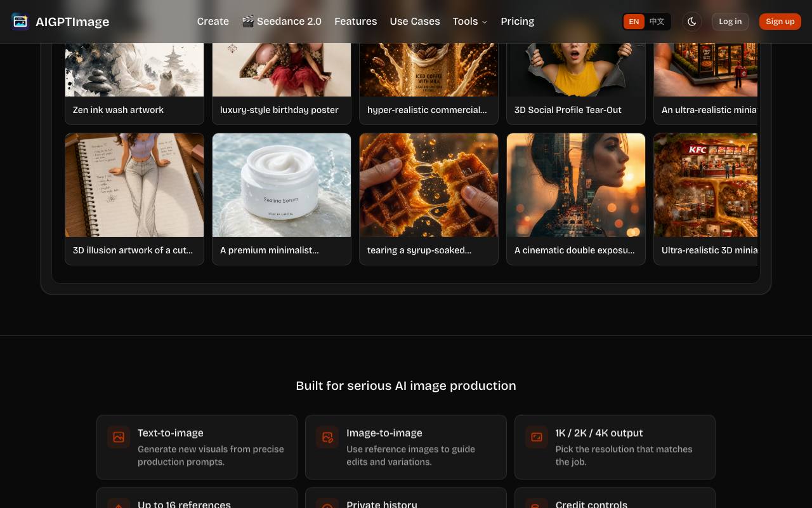Click the 1K / 2K / 4K output icon

(x=537, y=437)
